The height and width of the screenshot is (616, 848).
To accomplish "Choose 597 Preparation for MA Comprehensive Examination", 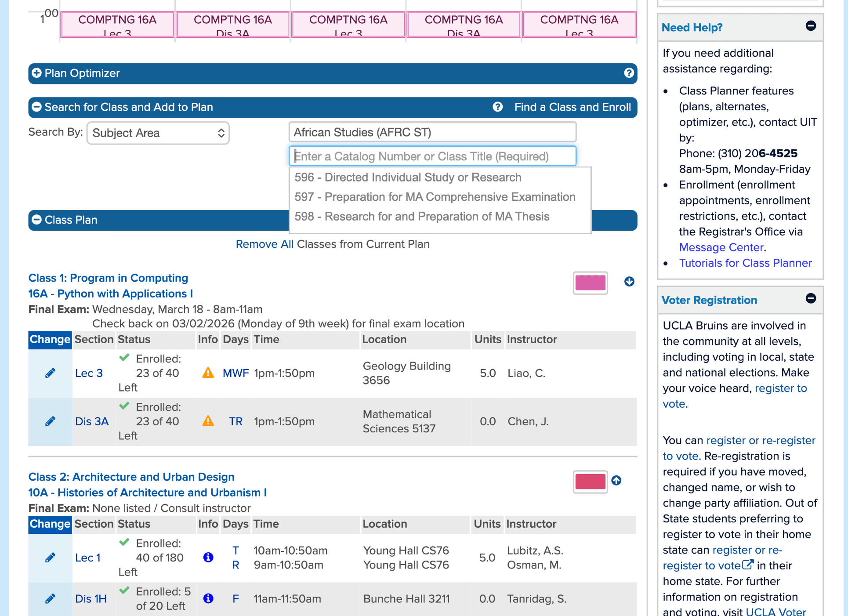I will click(x=435, y=197).
